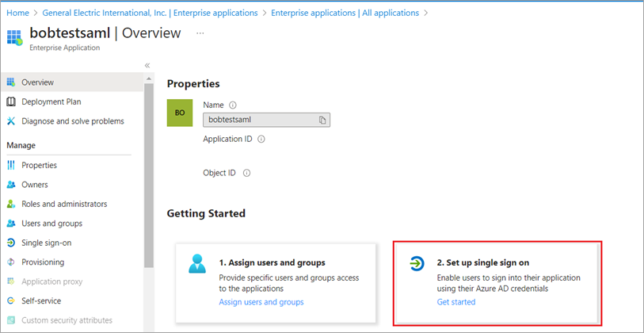
Task: Click the Object ID label
Action: click(219, 173)
